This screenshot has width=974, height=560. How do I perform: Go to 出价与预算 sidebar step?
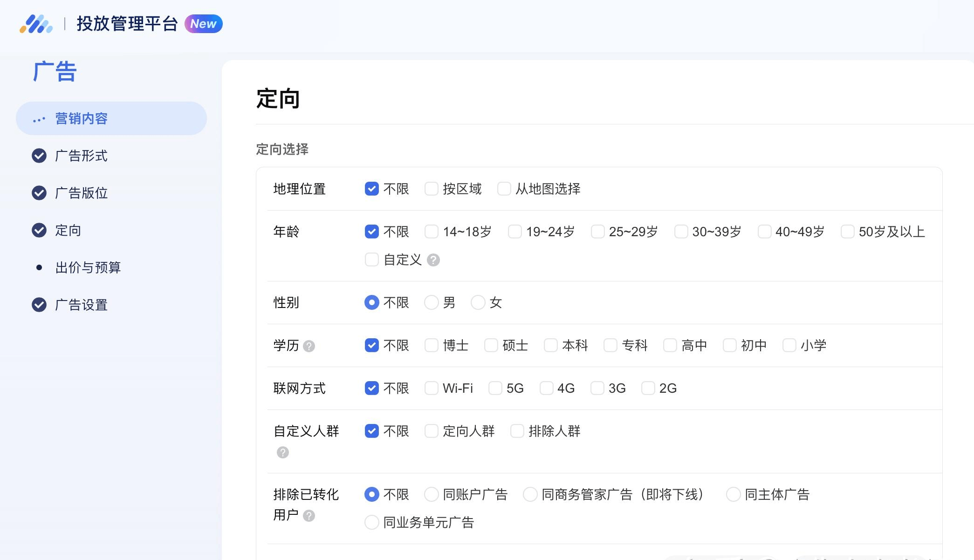coord(88,267)
